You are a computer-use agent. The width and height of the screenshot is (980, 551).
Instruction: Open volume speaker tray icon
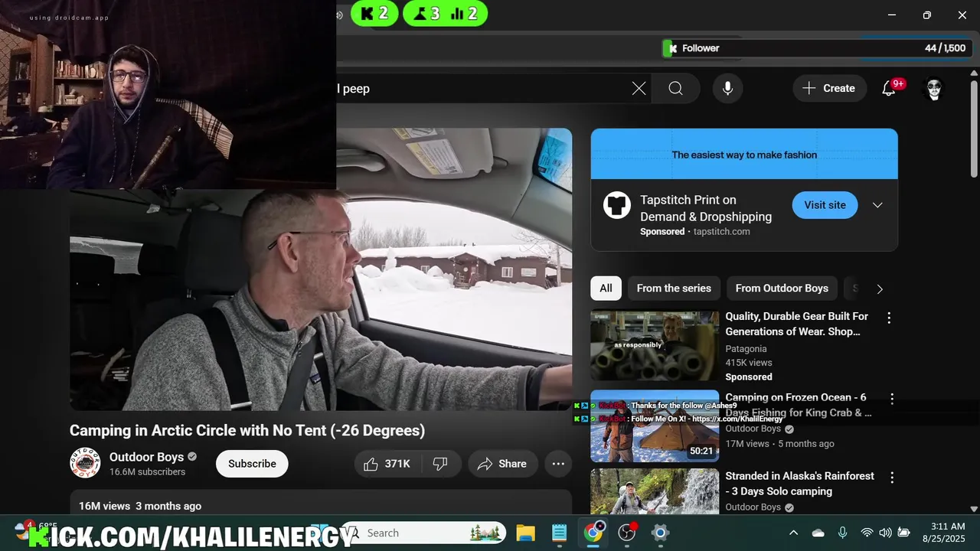click(885, 533)
